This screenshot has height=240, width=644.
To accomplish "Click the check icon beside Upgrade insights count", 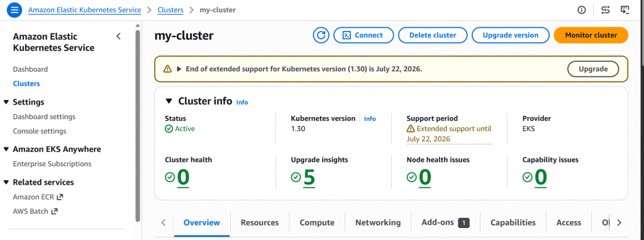I will (296, 177).
